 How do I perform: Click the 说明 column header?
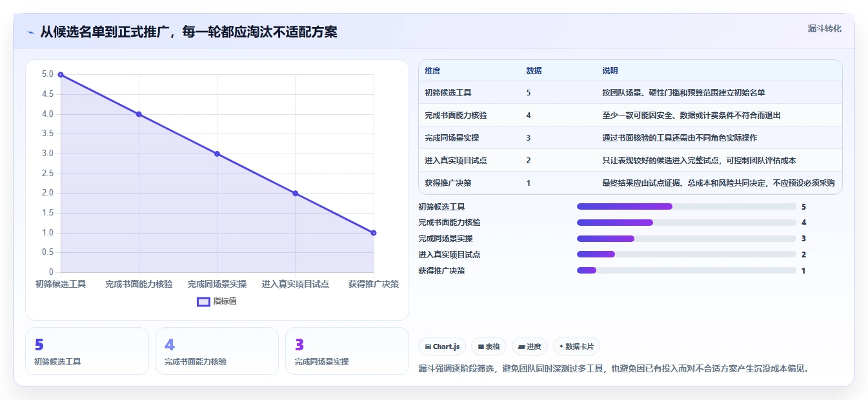(x=610, y=70)
